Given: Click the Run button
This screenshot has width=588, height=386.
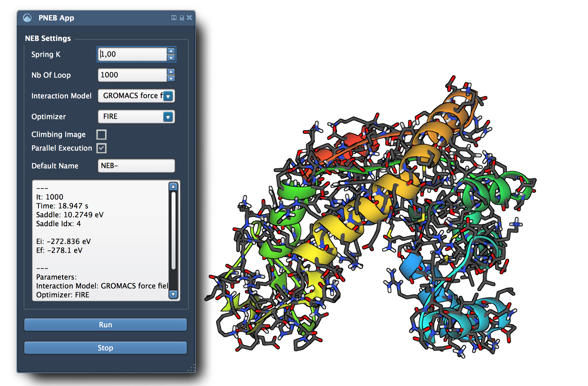Looking at the screenshot, I should [x=105, y=325].
